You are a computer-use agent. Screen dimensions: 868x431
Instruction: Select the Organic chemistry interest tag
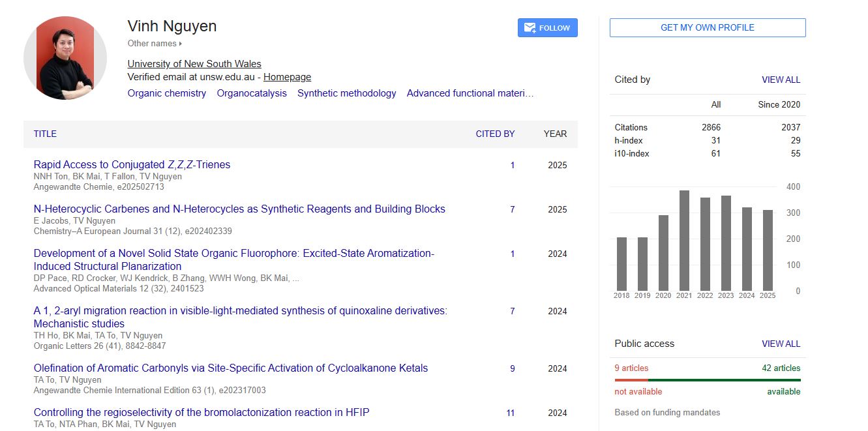(x=167, y=93)
